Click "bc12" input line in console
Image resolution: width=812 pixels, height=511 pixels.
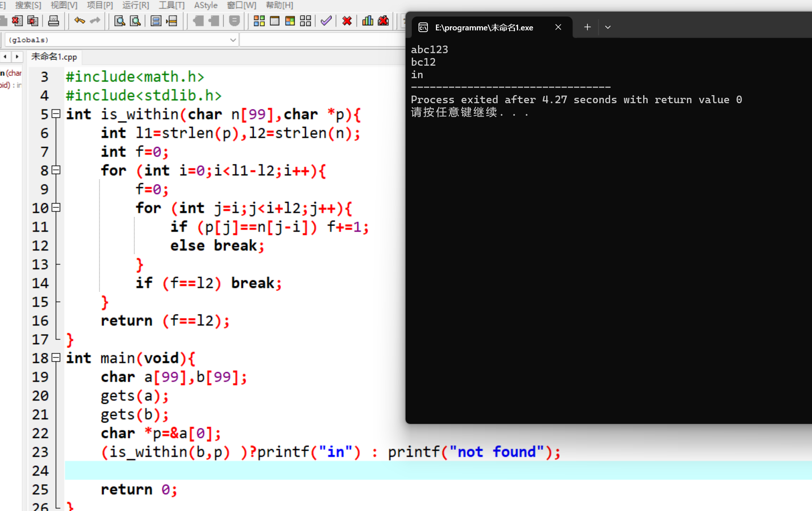pyautogui.click(x=423, y=62)
